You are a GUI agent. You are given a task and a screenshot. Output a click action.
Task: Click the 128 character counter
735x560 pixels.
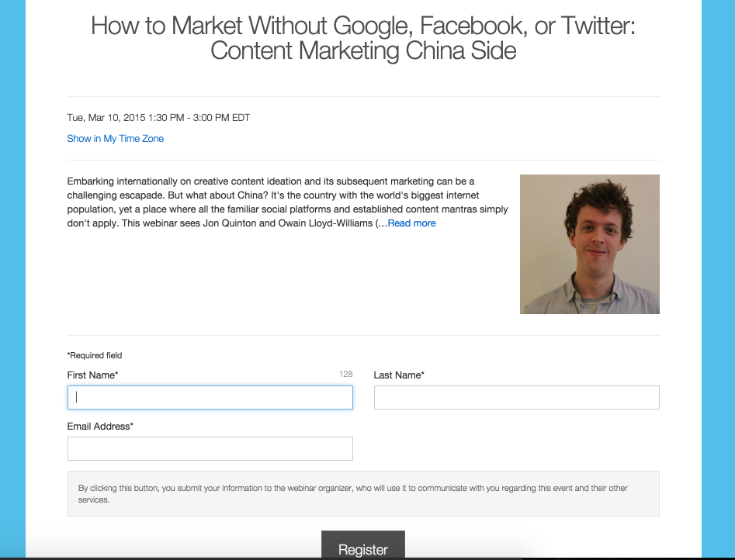[x=346, y=374]
